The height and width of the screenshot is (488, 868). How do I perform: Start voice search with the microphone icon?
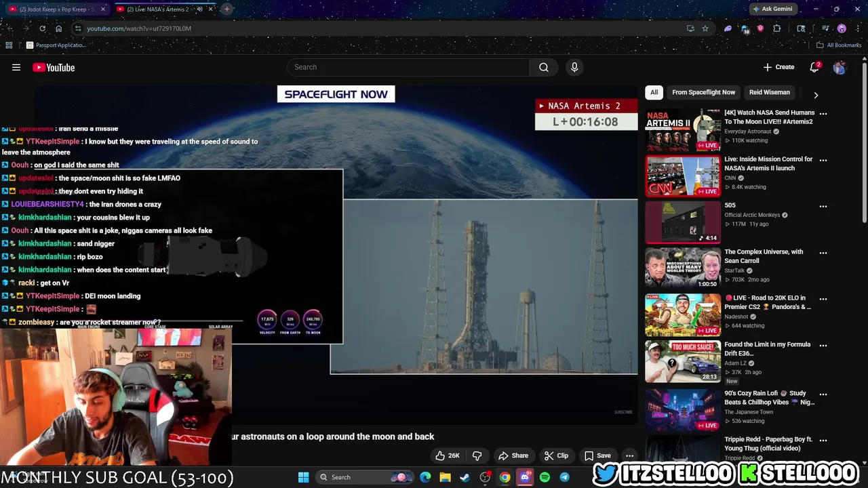point(574,67)
